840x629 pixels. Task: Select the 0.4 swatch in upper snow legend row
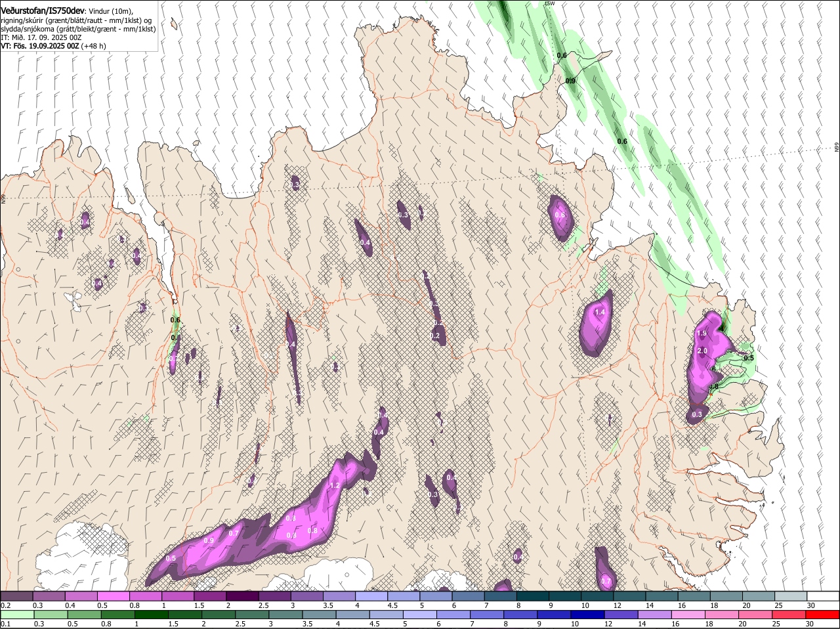(81, 596)
